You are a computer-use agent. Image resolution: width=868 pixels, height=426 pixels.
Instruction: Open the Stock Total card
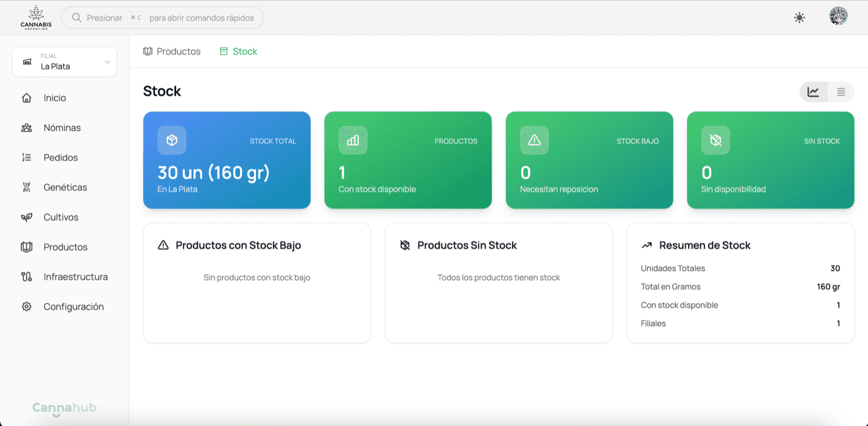point(227,160)
